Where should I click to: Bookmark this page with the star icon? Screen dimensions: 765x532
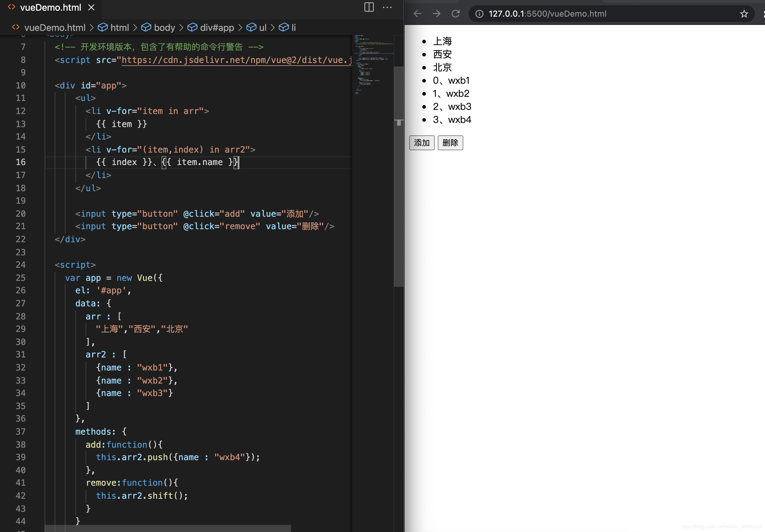pos(744,14)
